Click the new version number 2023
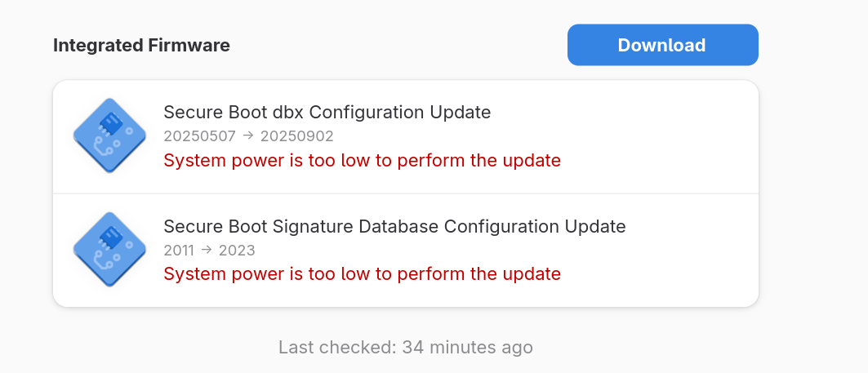This screenshot has height=373, width=868. [x=237, y=250]
